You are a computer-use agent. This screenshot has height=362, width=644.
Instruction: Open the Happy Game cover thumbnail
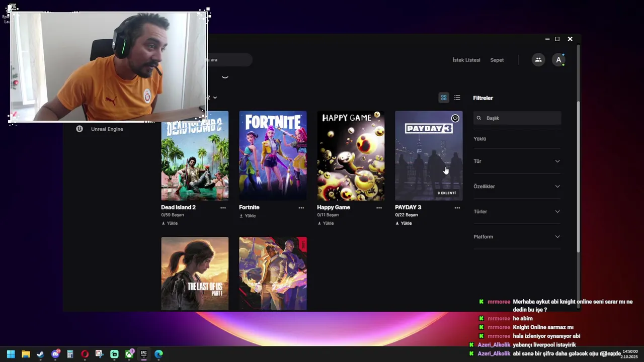coord(351,156)
